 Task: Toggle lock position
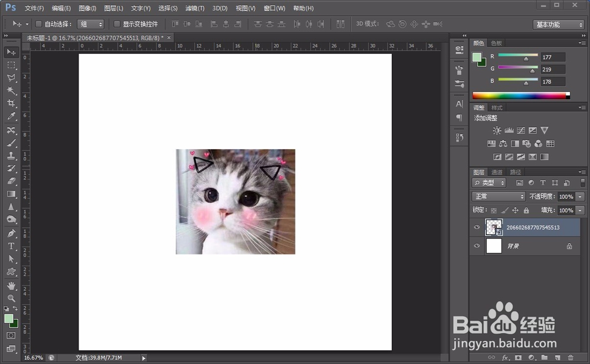pos(516,211)
